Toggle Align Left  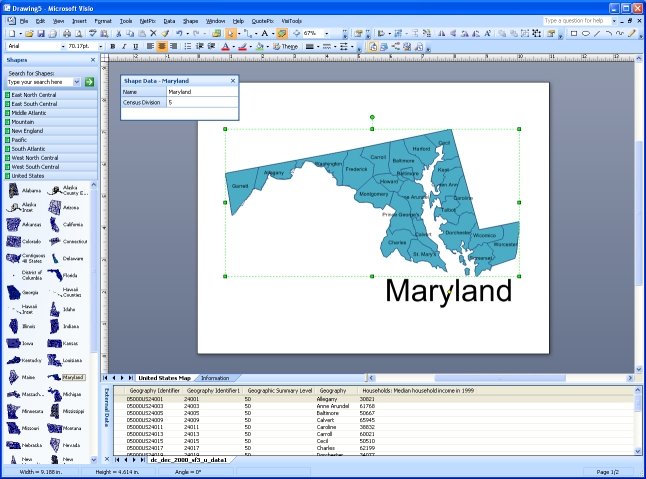coord(150,46)
